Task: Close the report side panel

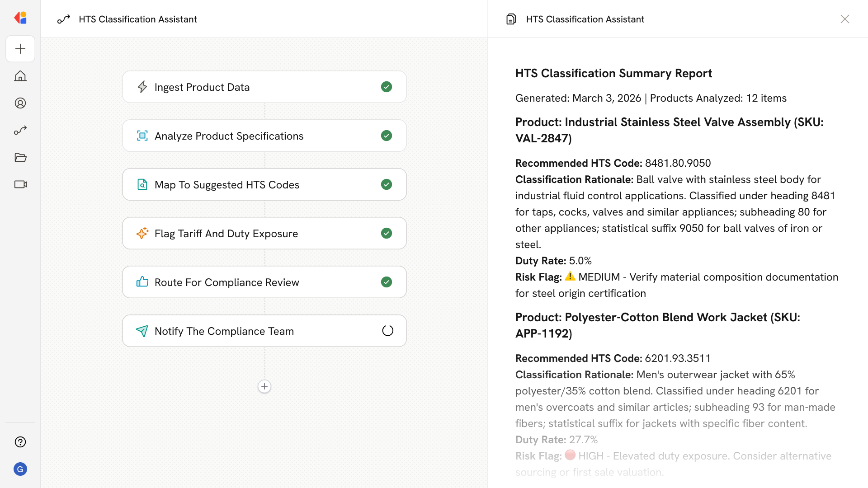Action: pos(844,19)
